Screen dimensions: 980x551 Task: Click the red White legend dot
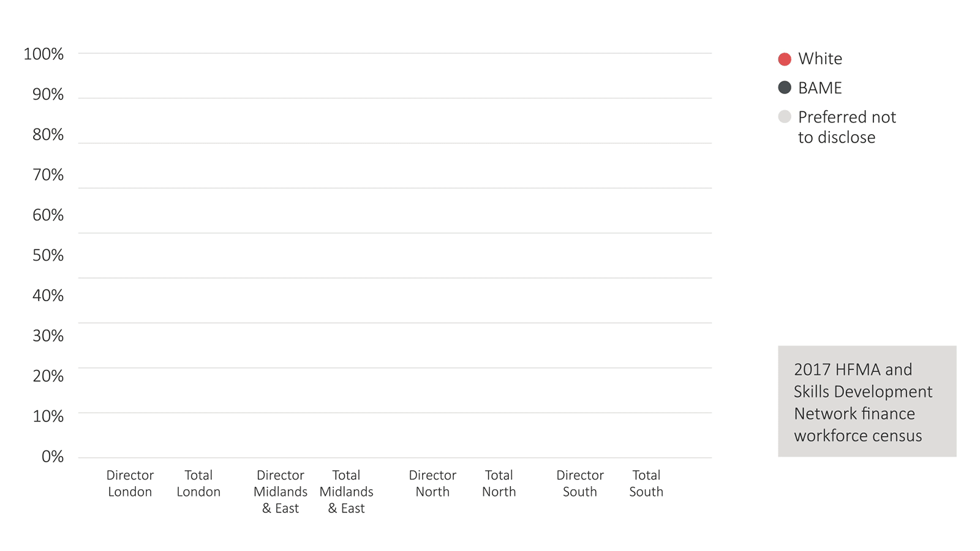[785, 59]
